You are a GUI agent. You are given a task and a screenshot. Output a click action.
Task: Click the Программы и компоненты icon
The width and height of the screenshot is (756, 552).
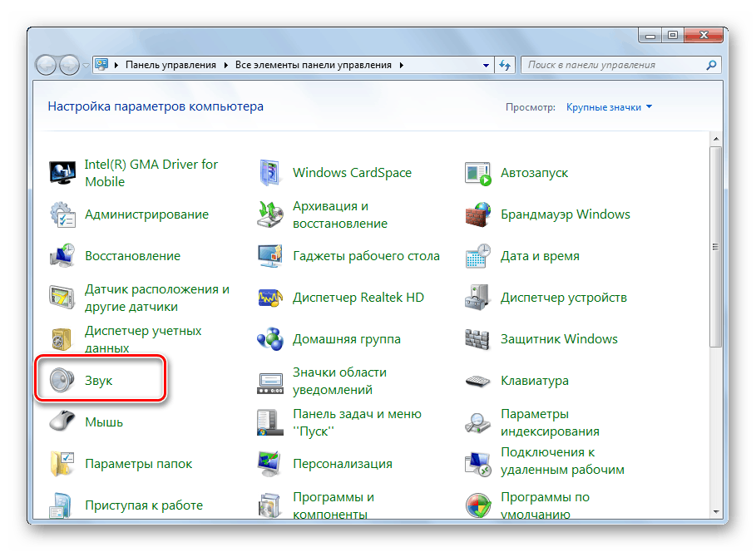pyautogui.click(x=270, y=505)
